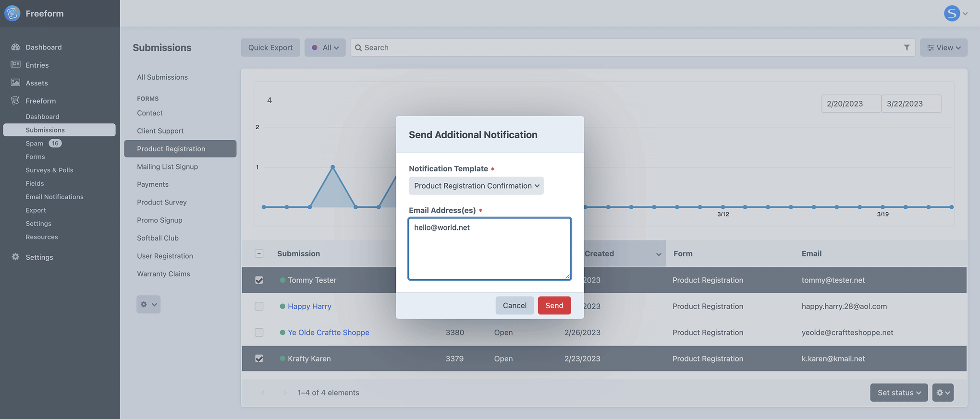
Task: Open the Set status dropdown
Action: (899, 393)
